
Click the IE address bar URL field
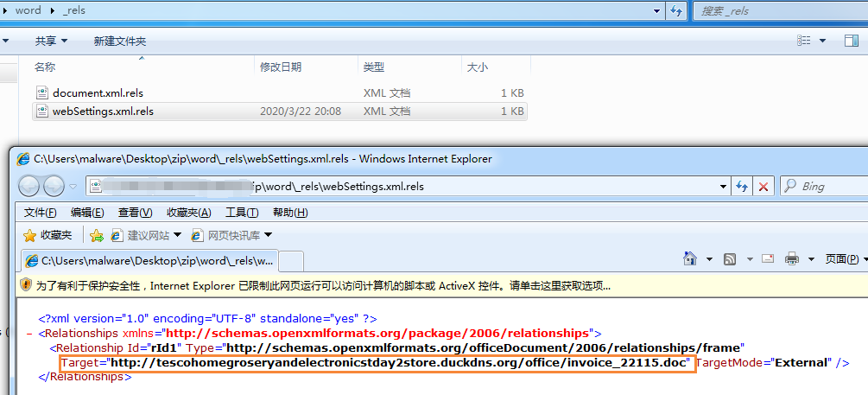point(407,186)
